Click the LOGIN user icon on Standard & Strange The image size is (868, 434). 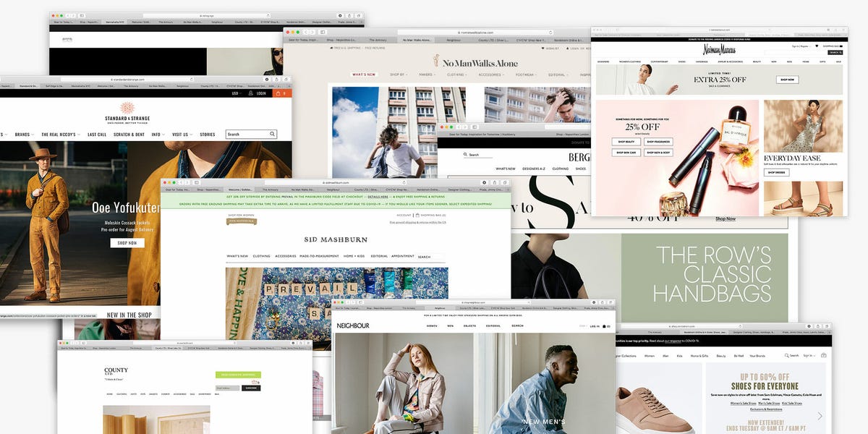(251, 93)
